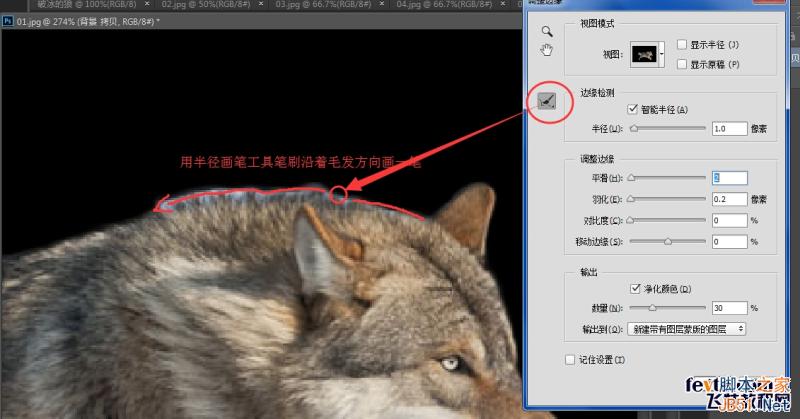Click the 数量(N) label text
This screenshot has width=800, height=419.
point(607,308)
